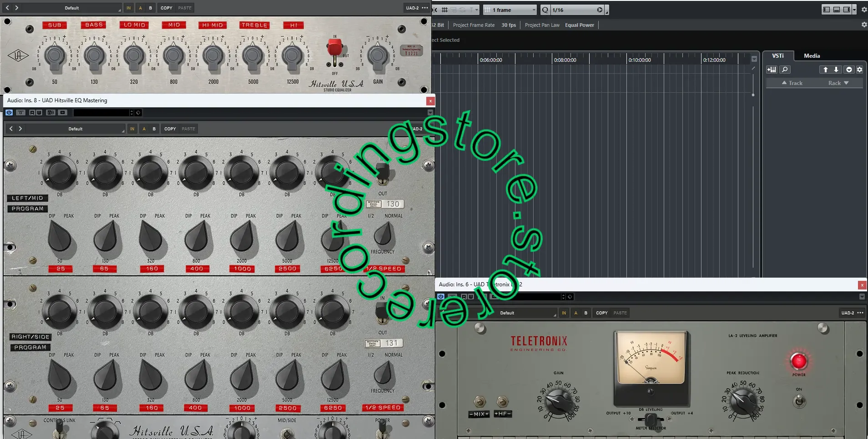
Task: Switch A/B comparison in Hitsville EQ Mastering header
Action: [51, 112]
